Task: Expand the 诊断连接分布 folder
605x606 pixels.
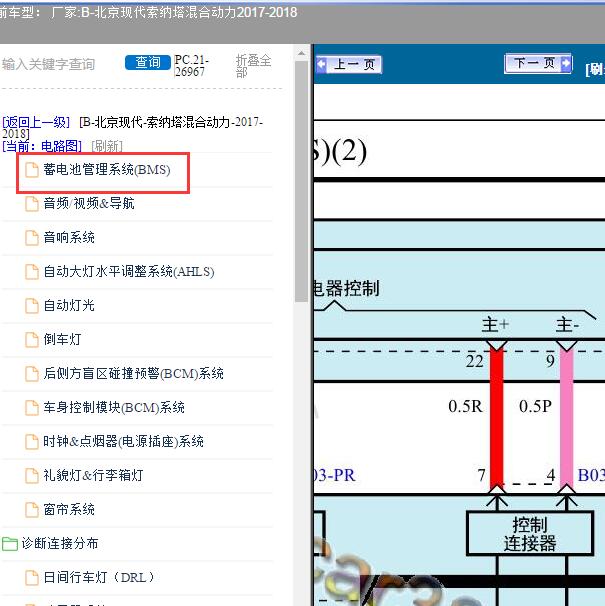Action: [60, 543]
